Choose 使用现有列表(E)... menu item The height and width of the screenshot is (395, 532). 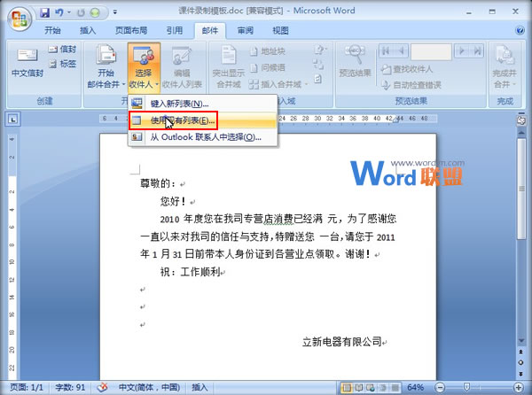pyautogui.click(x=202, y=120)
